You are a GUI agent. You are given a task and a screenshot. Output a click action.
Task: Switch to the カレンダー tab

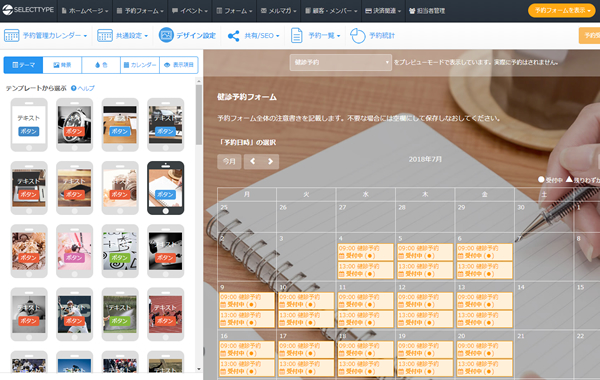point(140,65)
